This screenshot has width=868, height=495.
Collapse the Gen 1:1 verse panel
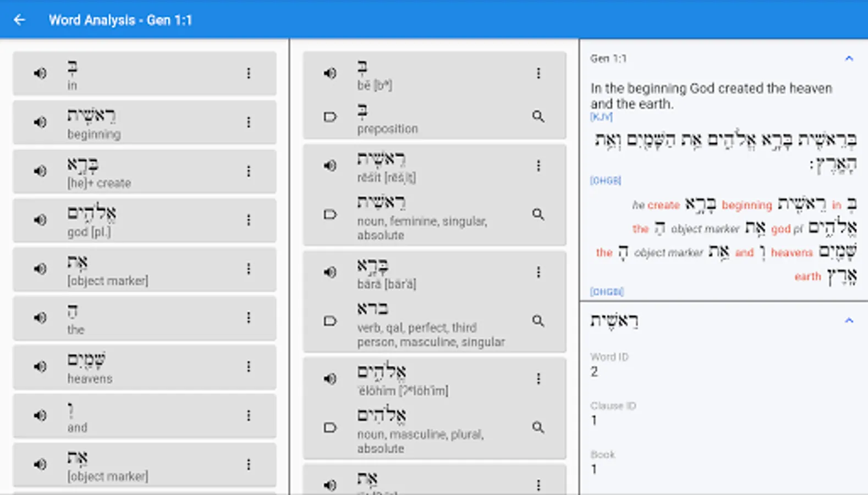[x=849, y=58]
